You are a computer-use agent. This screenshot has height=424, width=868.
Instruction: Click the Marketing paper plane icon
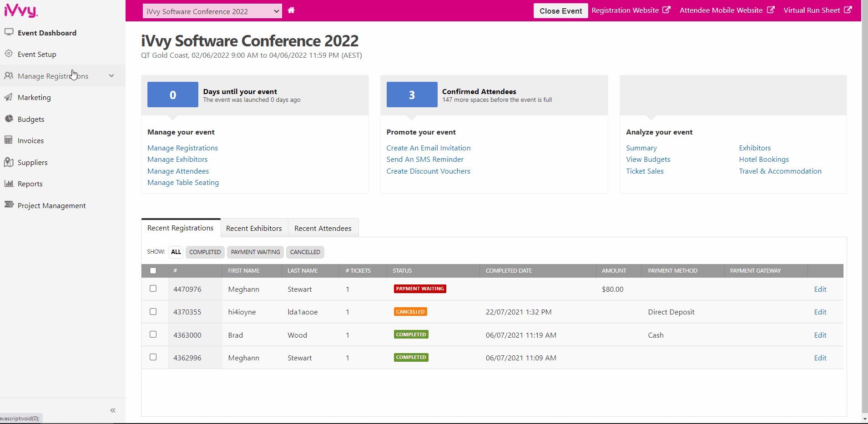(x=9, y=97)
